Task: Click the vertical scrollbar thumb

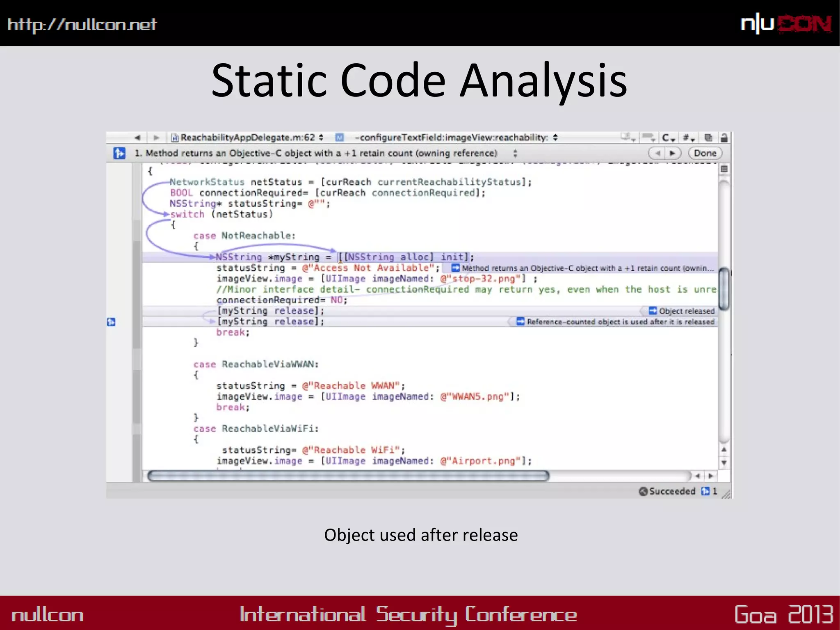Action: [x=724, y=289]
